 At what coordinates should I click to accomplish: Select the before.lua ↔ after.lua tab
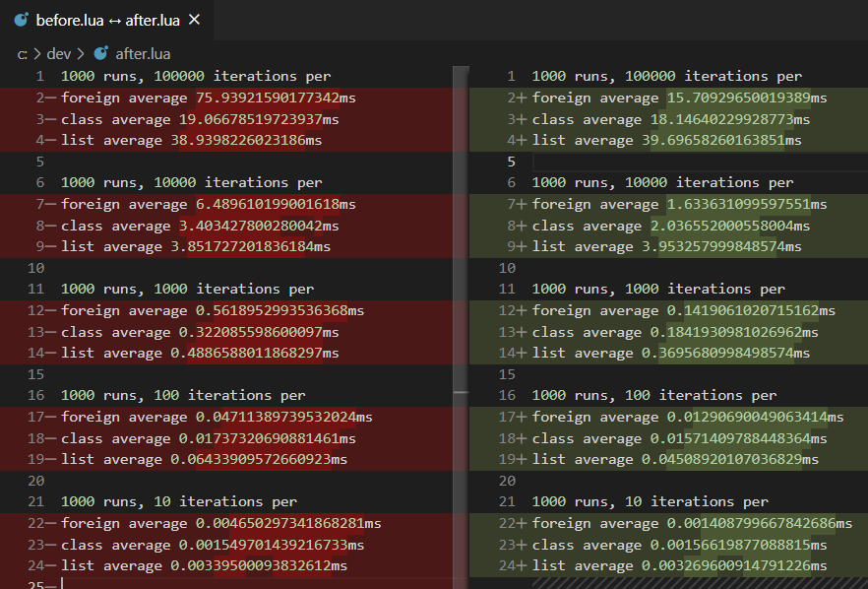coord(106,20)
